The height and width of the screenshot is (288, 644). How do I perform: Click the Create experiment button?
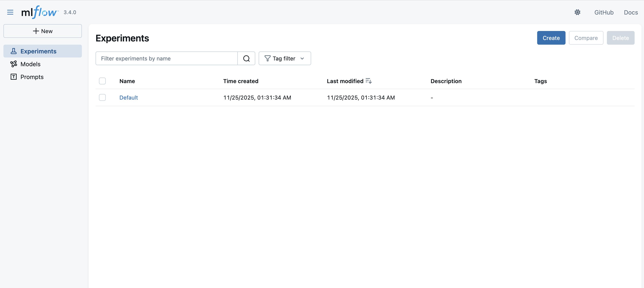click(x=551, y=38)
